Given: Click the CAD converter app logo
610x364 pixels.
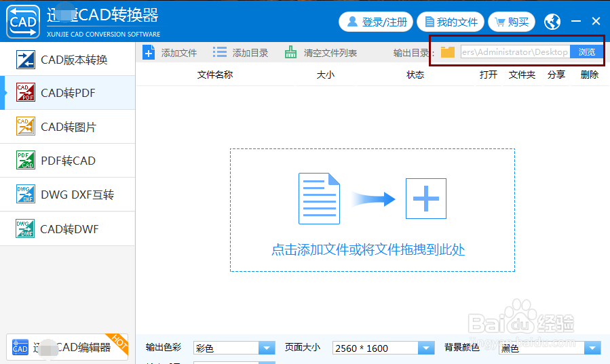Looking at the screenshot, I should click(23, 22).
